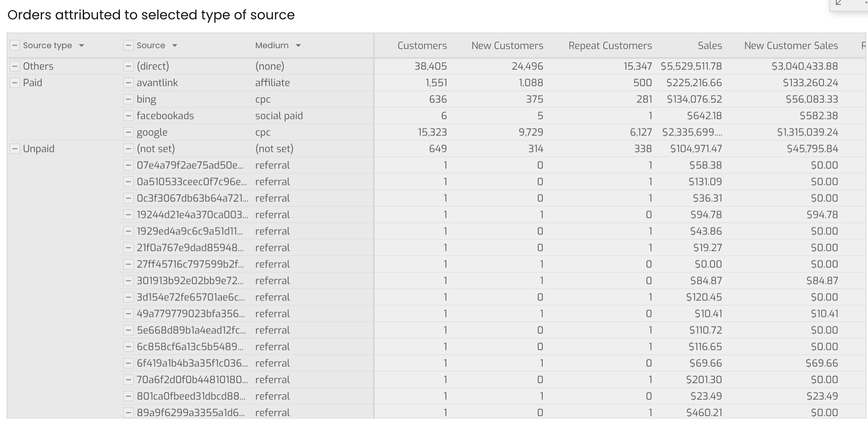
Task: Collapse the 301913b92e02bb9e72 source row
Action: (128, 280)
